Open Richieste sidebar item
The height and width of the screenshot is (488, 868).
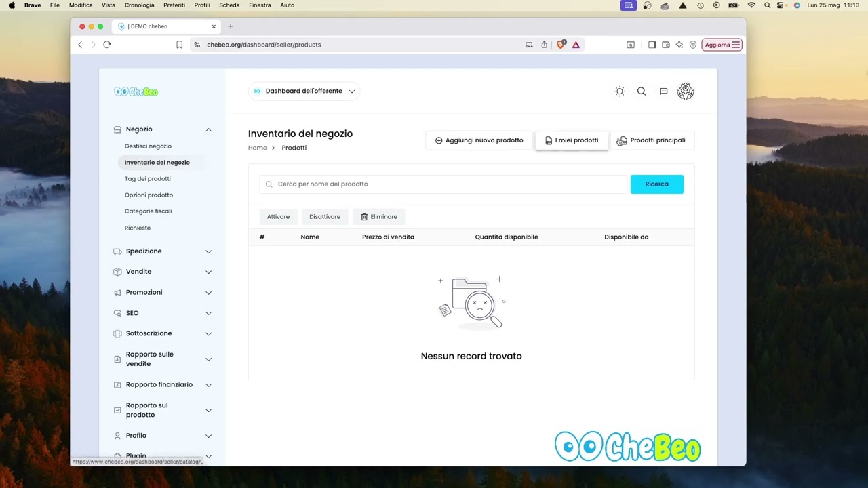(x=138, y=228)
